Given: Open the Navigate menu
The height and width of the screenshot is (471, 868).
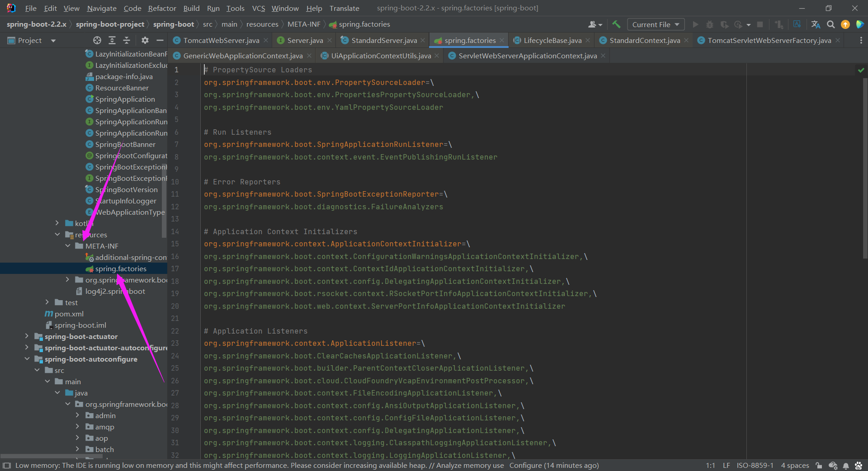Looking at the screenshot, I should click(102, 8).
